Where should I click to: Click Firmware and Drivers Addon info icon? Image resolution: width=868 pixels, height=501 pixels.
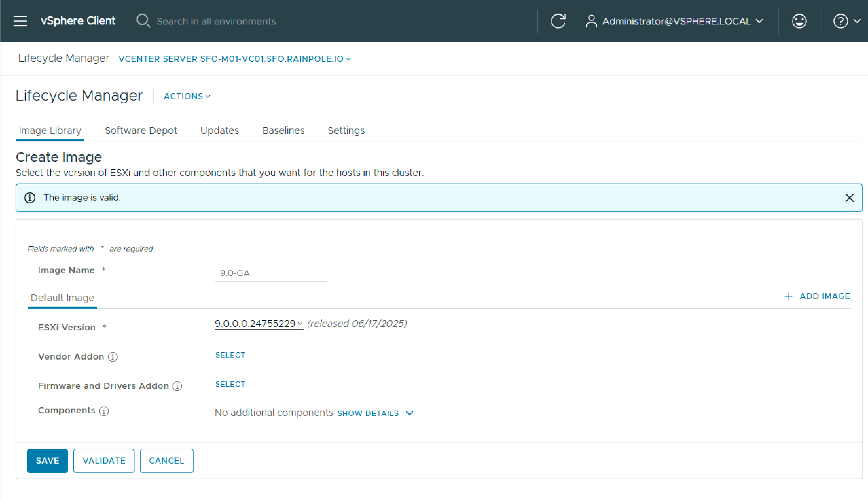tap(177, 386)
